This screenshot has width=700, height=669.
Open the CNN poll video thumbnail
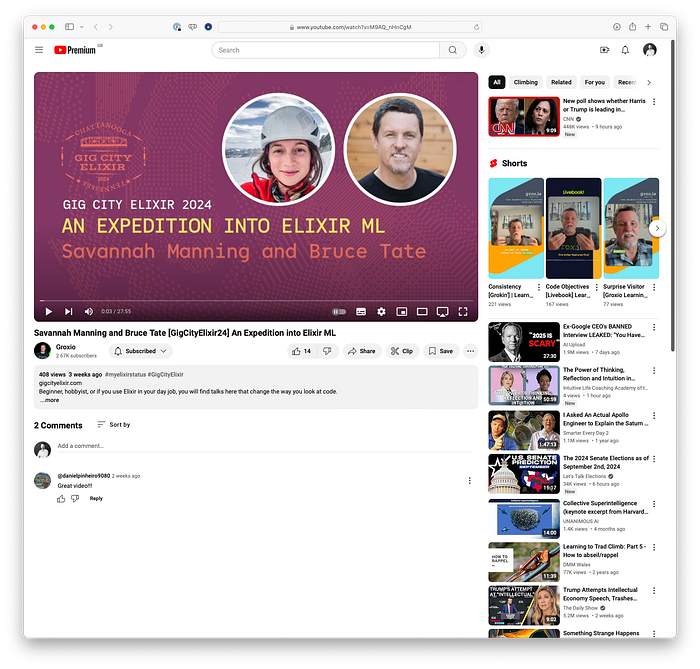(524, 116)
